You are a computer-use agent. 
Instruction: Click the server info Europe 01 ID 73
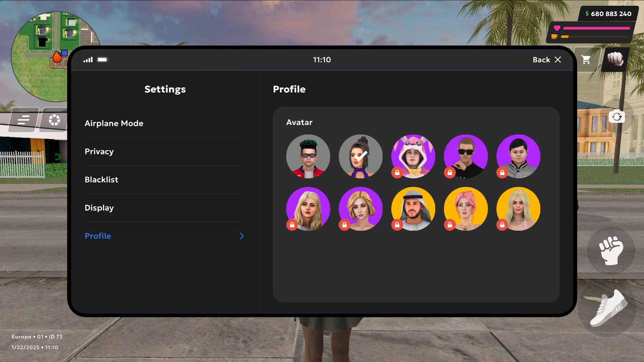pos(37,337)
